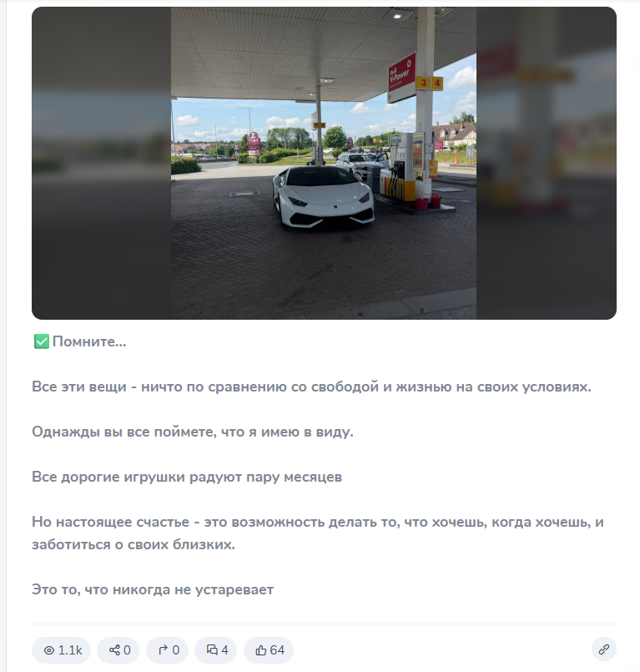
Task: Click the heading text Помните...
Action: (x=89, y=341)
